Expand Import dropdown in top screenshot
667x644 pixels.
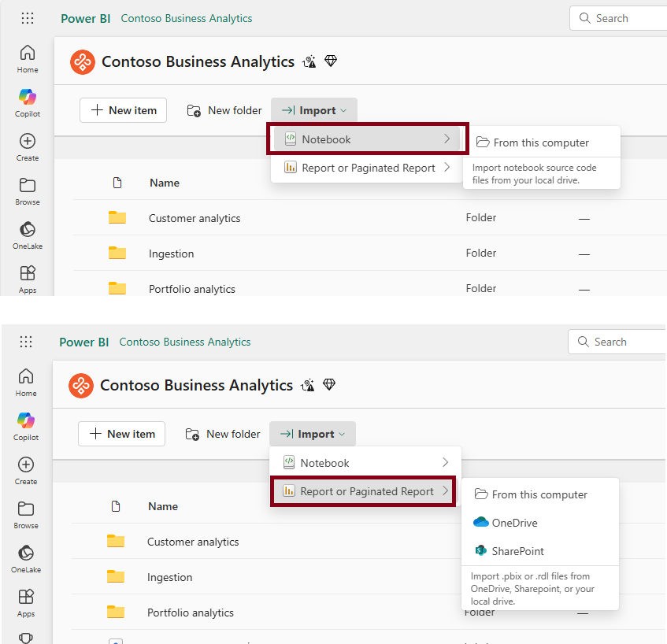314,110
